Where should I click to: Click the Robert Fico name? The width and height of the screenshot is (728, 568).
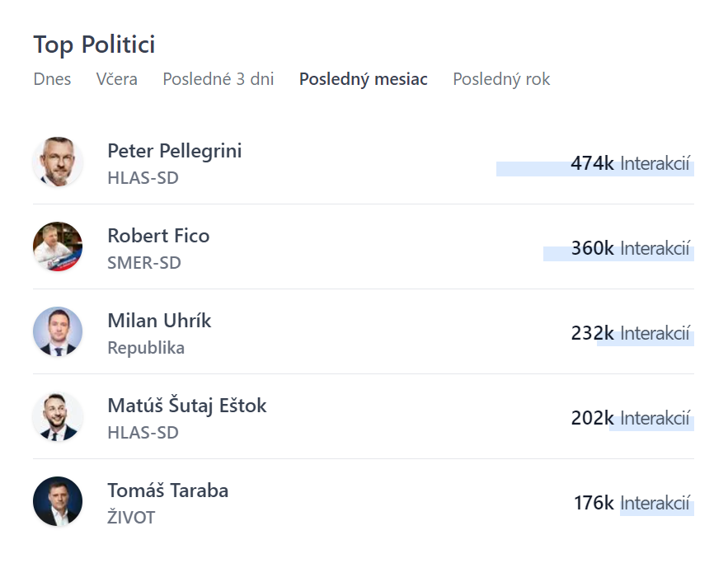tap(158, 236)
